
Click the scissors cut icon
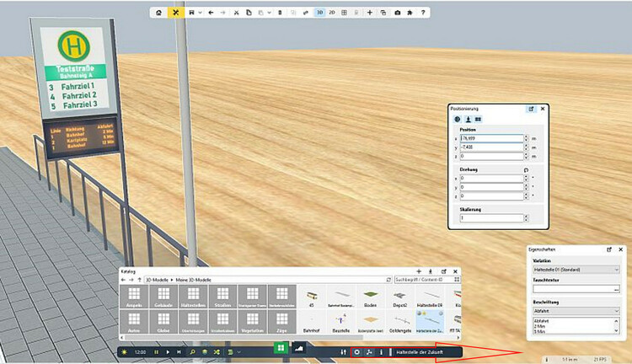pos(237,13)
